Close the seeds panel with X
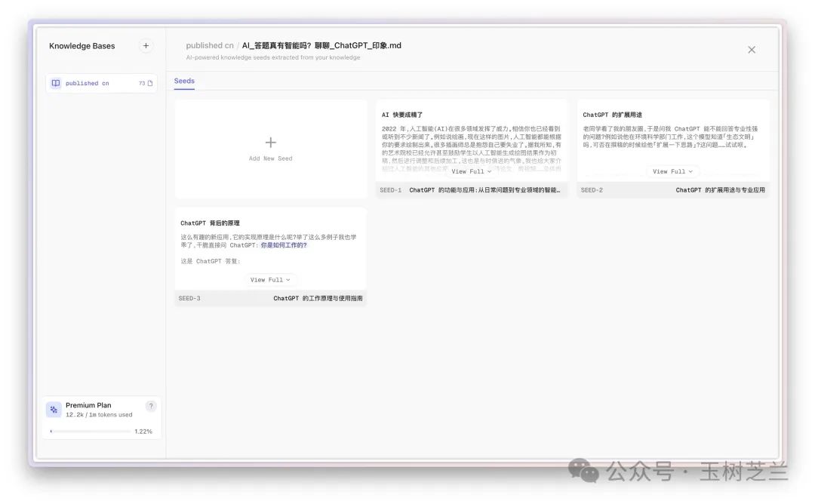 click(752, 50)
